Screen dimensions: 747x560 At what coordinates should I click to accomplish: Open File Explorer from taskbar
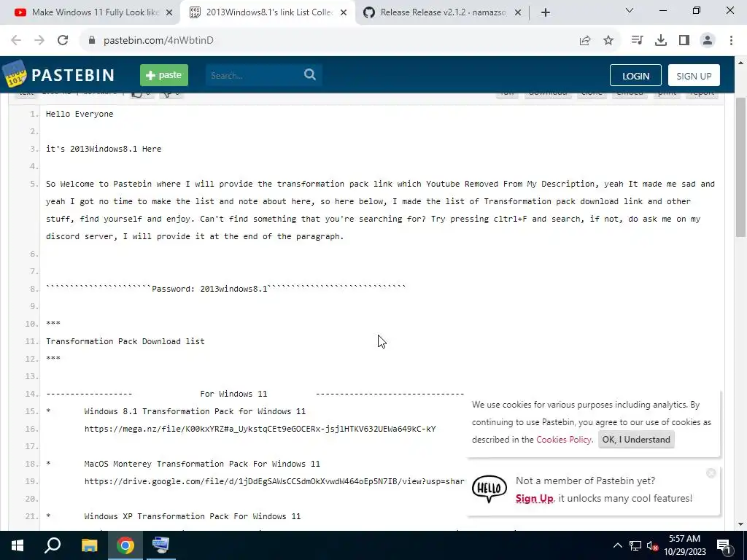(x=89, y=545)
